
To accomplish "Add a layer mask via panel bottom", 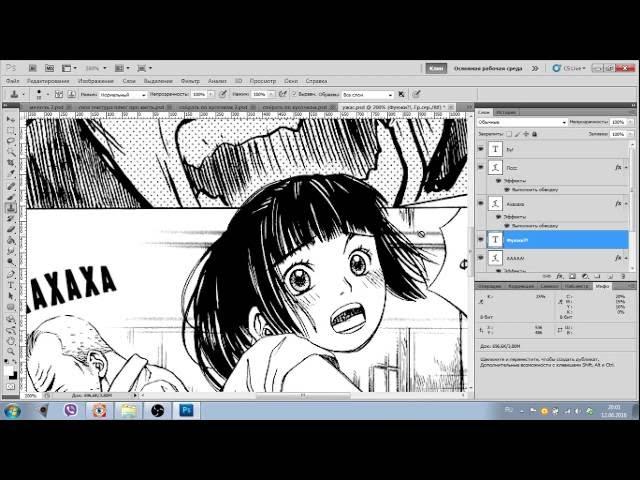I will [572, 276].
